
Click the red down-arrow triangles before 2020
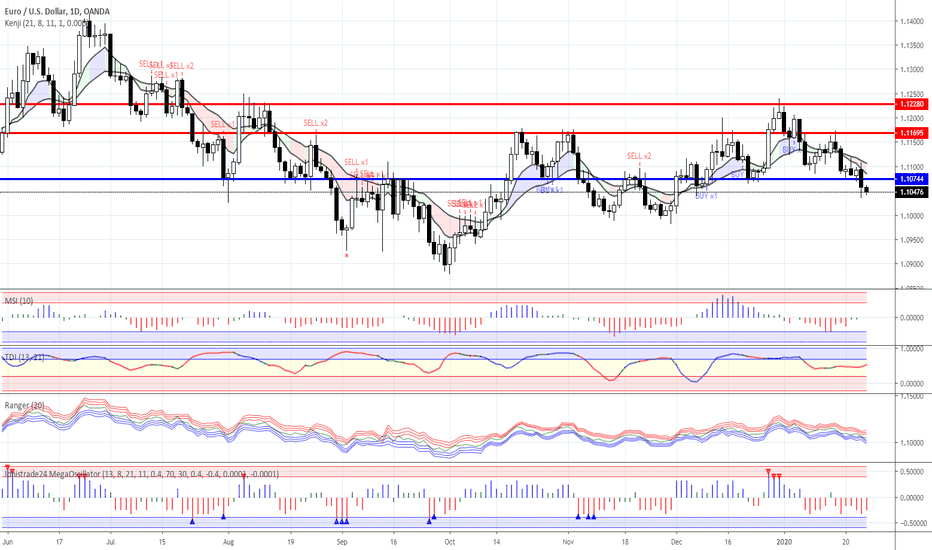coord(774,475)
